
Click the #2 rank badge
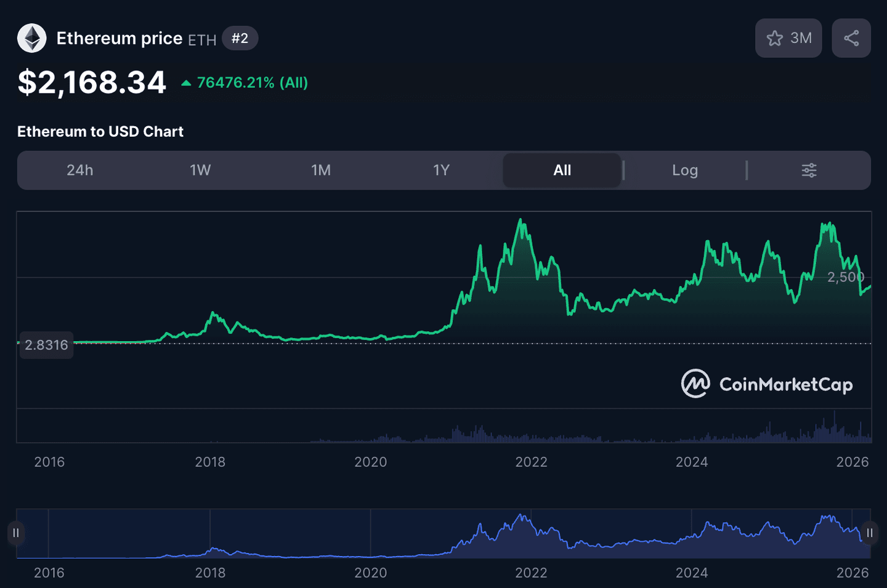pos(240,38)
